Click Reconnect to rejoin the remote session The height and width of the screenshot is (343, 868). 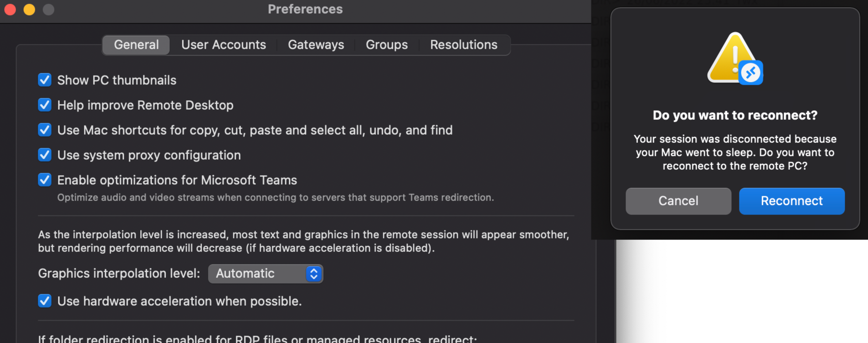791,201
